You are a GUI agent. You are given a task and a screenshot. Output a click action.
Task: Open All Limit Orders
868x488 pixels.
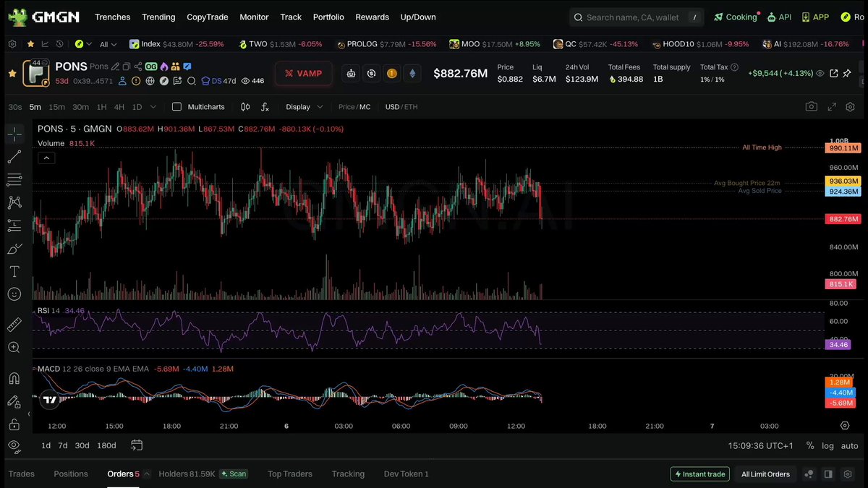click(x=765, y=474)
